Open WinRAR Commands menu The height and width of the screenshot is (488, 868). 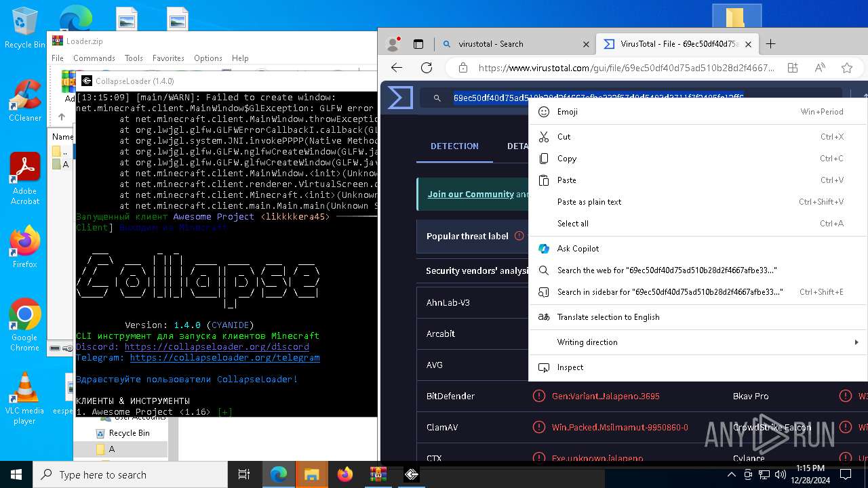pyautogui.click(x=94, y=58)
